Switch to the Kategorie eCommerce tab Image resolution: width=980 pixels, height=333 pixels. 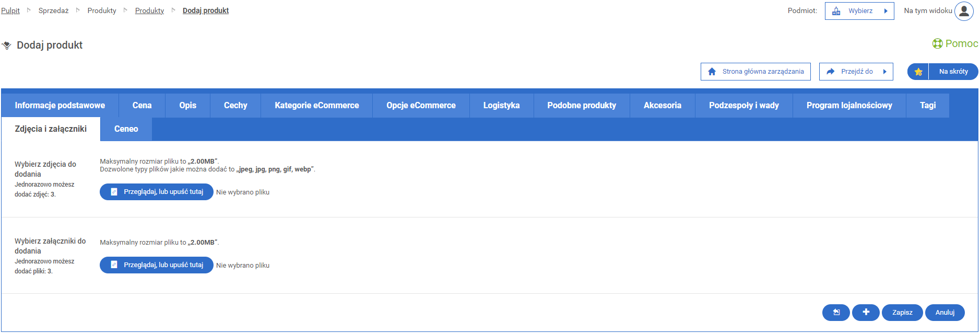tap(316, 106)
